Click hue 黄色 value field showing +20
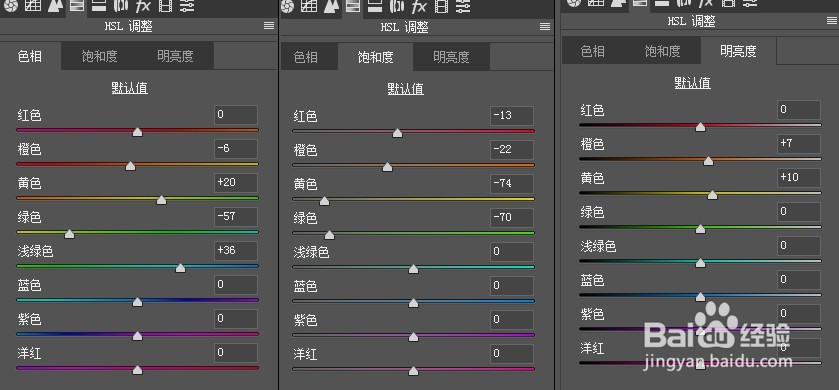839x390 pixels. [x=236, y=183]
